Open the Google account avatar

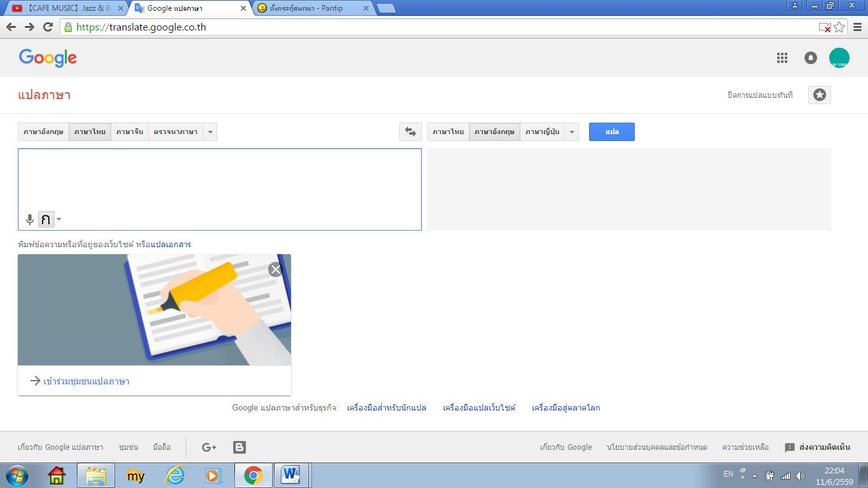[839, 58]
